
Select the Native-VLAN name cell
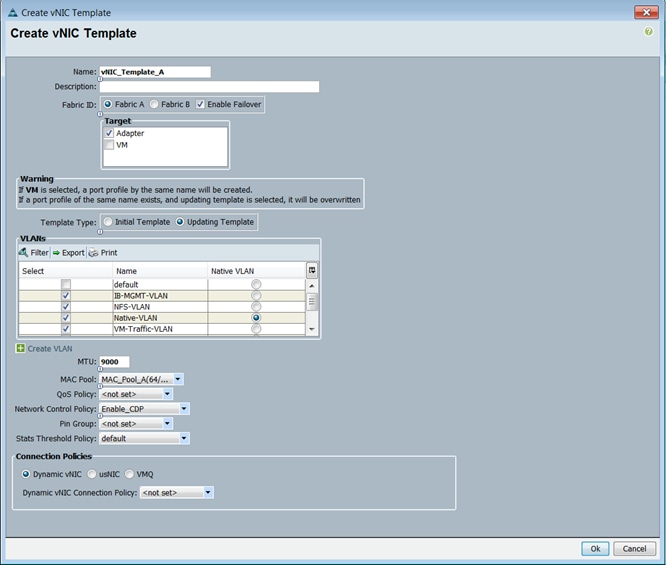point(160,318)
